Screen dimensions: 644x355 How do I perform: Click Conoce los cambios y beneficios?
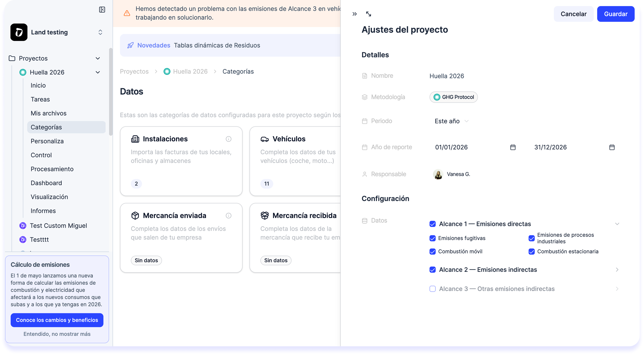(x=57, y=320)
